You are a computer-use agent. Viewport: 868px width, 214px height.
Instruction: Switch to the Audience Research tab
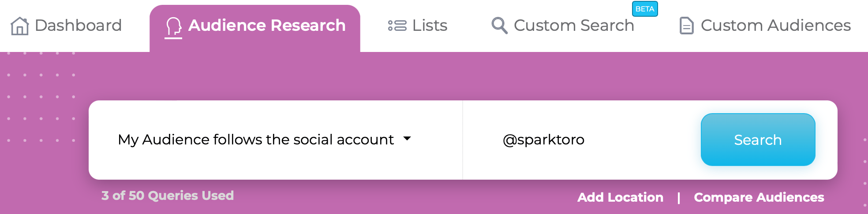[255, 27]
